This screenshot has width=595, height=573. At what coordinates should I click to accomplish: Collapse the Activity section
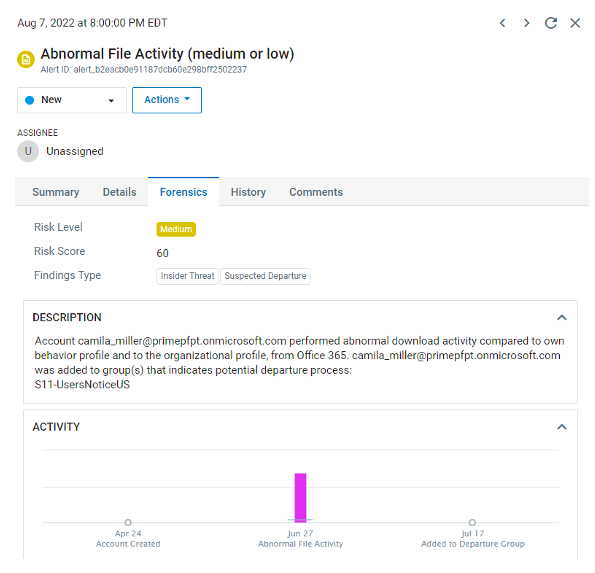[562, 427]
